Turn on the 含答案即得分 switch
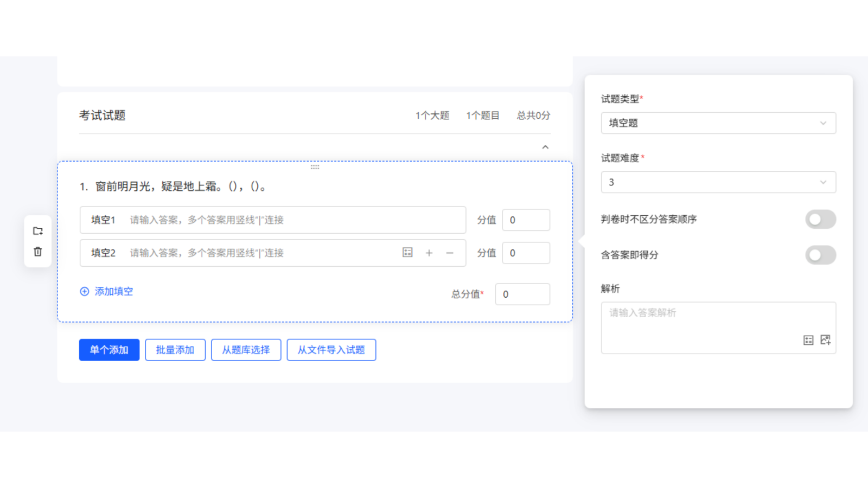 [x=820, y=255]
